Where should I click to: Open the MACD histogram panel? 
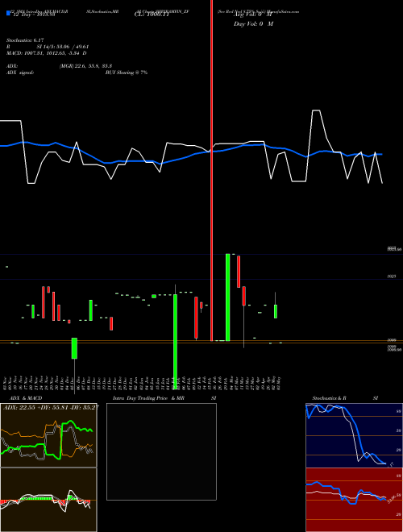tap(48, 500)
